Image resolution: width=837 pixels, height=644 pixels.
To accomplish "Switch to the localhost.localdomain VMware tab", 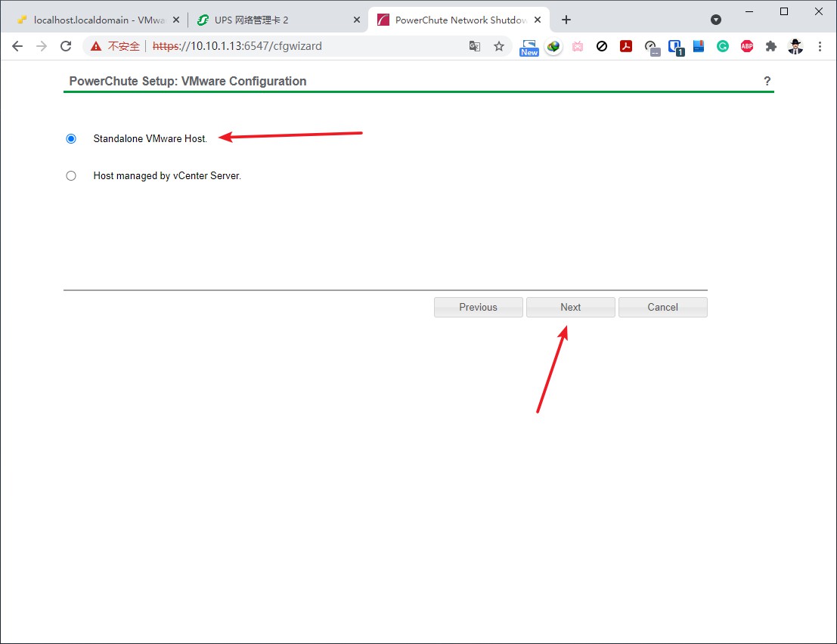I will click(x=95, y=20).
